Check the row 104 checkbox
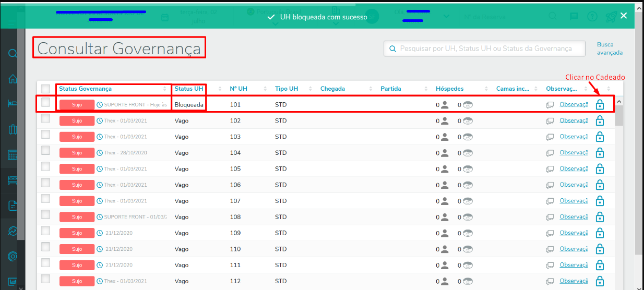Viewport: 644px width, 290px height. pos(45,150)
